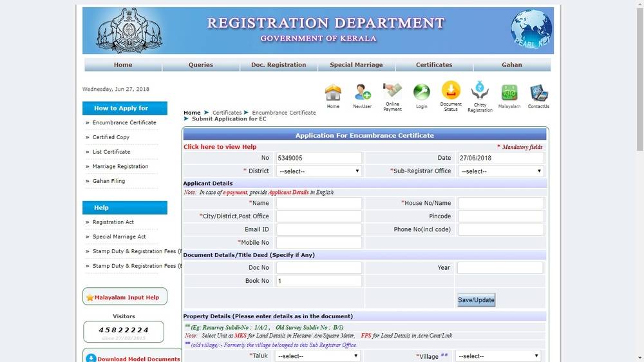Click the star icon beside Malayalam Input Help

pos(90,298)
